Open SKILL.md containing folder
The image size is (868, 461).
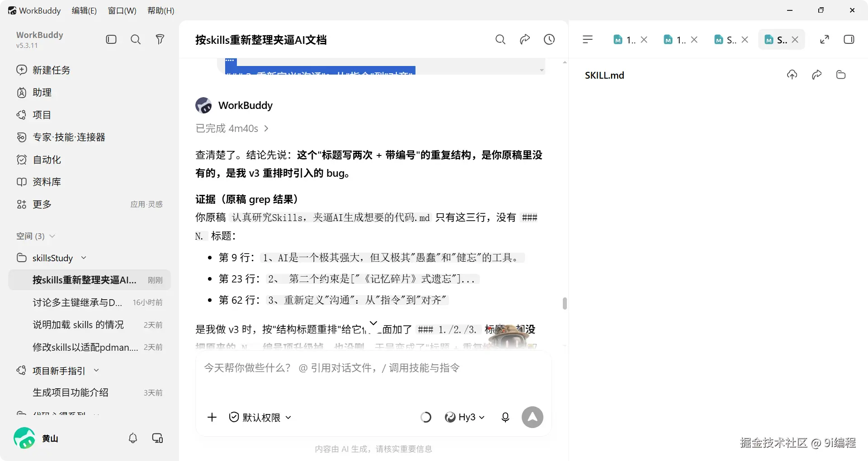(841, 75)
